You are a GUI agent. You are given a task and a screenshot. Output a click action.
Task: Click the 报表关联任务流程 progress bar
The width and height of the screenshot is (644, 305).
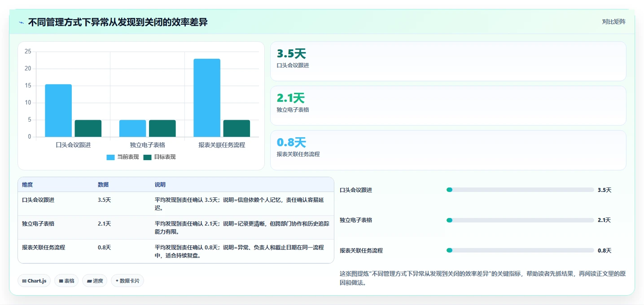(x=520, y=250)
